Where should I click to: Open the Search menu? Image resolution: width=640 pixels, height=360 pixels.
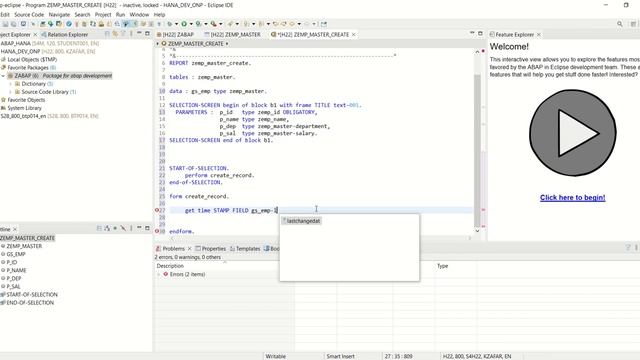[82, 15]
